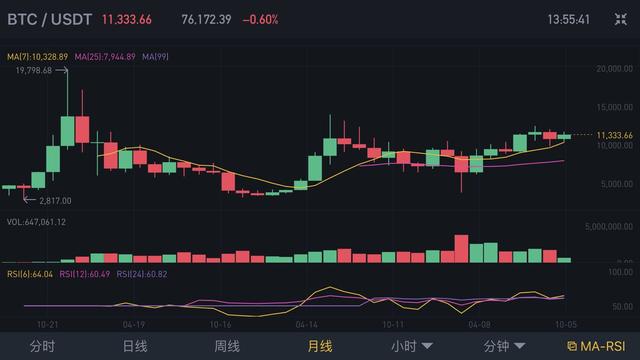Open the MA-RSI indicator settings

coord(596,347)
